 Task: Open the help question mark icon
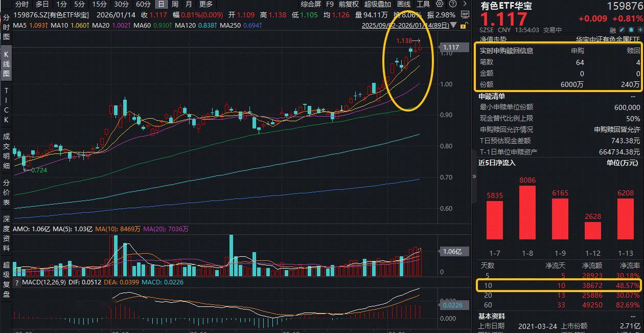click(453, 4)
